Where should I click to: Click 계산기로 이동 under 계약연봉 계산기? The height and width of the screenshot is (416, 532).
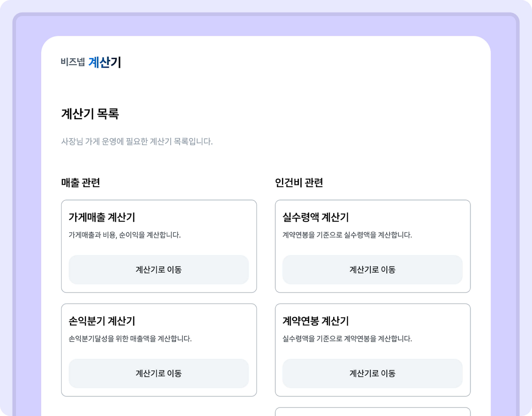372,373
